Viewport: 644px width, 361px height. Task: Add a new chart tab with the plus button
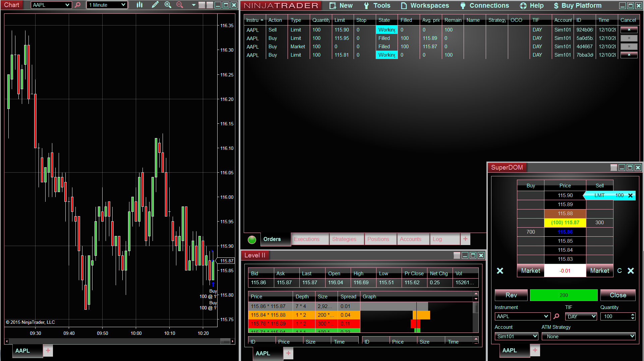tap(48, 351)
